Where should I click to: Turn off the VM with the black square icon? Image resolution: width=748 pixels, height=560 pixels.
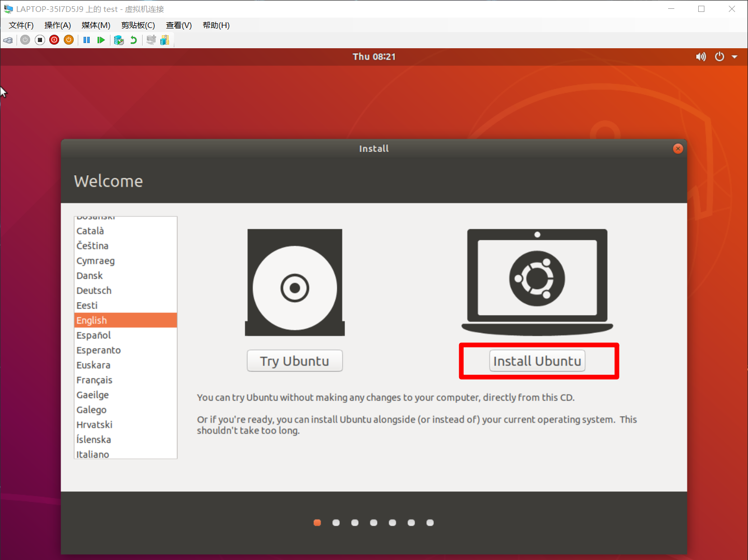click(x=40, y=40)
